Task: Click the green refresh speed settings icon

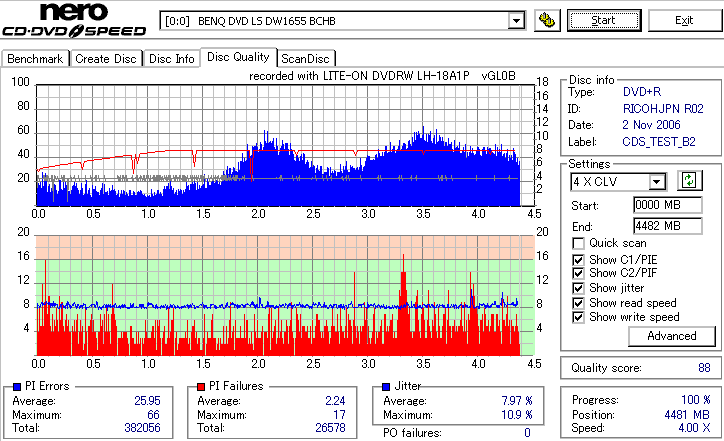Action: coord(689,181)
